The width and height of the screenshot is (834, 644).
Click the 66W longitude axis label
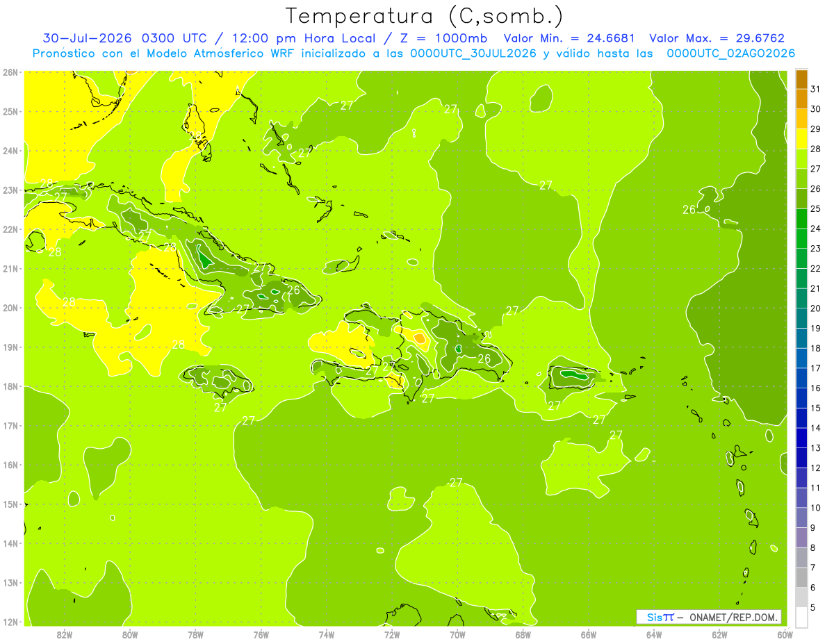click(589, 634)
